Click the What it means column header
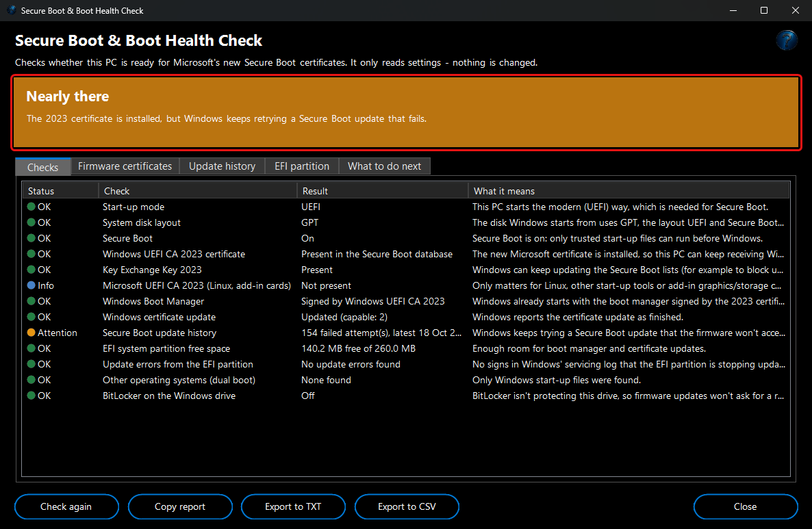812x529 pixels. click(x=629, y=191)
